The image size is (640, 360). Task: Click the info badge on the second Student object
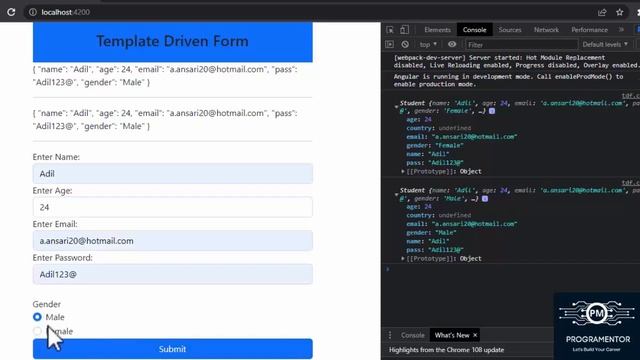pyautogui.click(x=485, y=199)
